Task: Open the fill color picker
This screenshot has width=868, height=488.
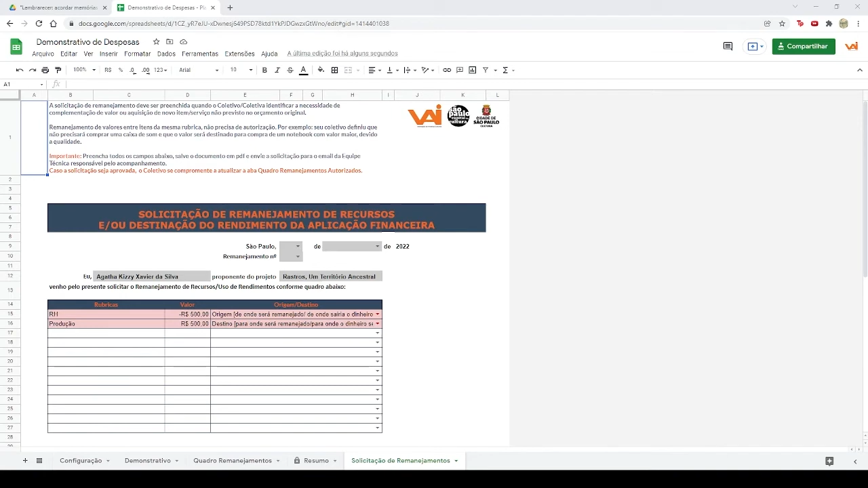Action: 321,70
